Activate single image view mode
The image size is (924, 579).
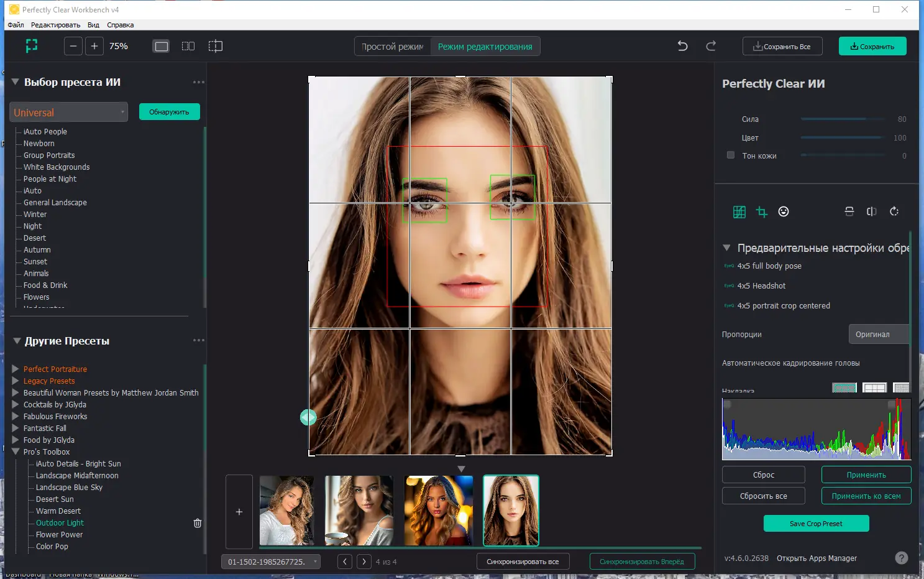pos(161,45)
